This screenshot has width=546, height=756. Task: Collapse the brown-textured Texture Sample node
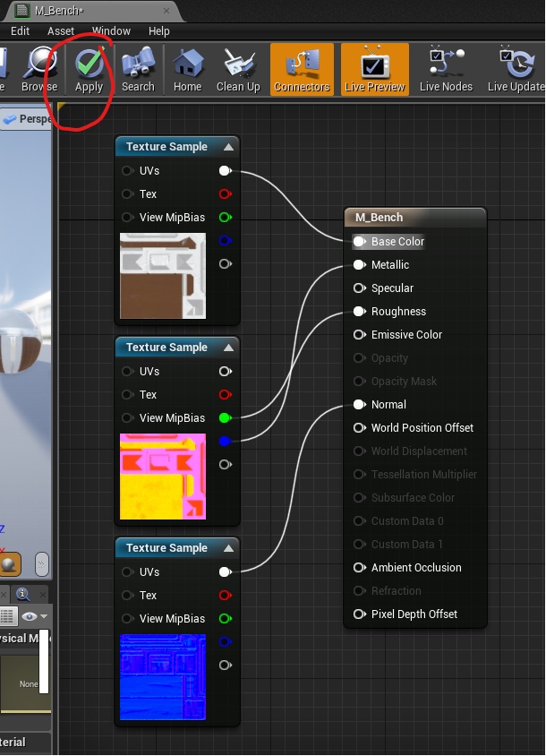[229, 147]
